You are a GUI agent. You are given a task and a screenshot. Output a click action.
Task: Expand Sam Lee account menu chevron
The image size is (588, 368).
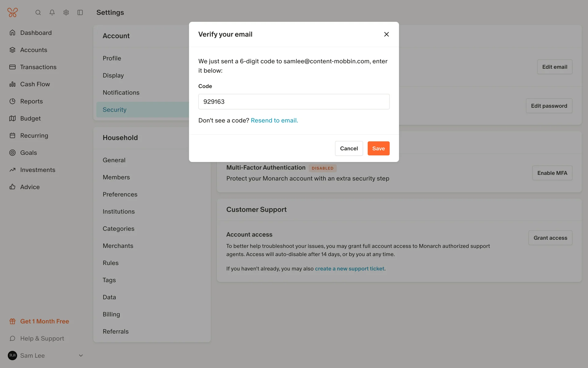click(81, 355)
